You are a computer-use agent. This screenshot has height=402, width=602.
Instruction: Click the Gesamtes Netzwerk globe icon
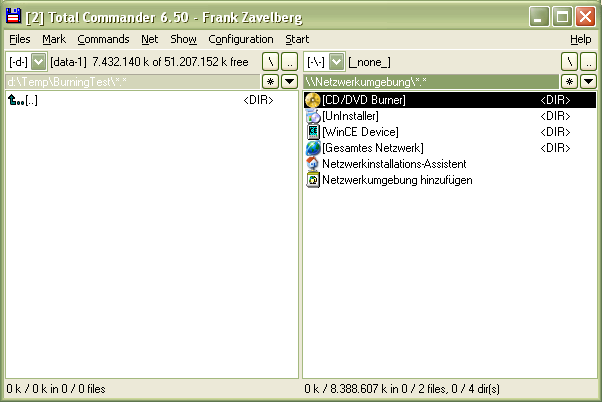point(313,148)
